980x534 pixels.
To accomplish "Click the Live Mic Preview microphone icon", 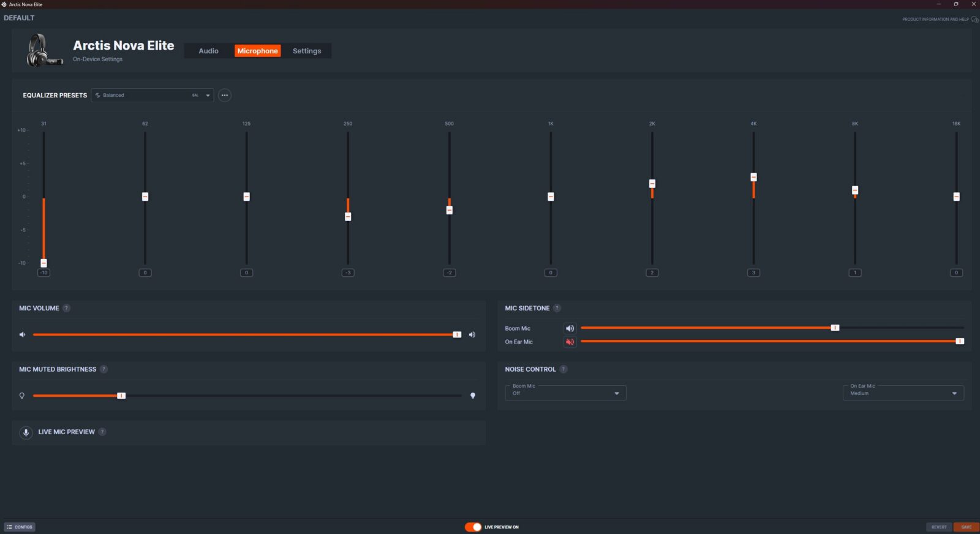I will tap(26, 432).
